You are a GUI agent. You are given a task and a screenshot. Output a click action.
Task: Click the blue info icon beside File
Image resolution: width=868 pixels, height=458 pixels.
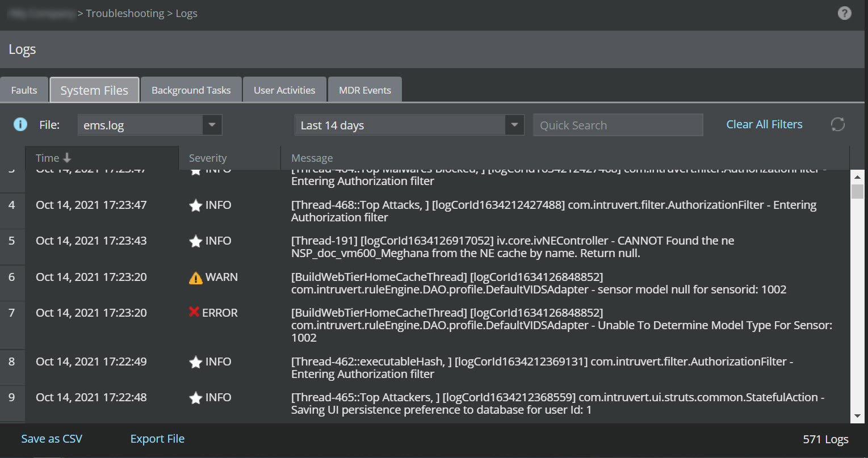[20, 124]
